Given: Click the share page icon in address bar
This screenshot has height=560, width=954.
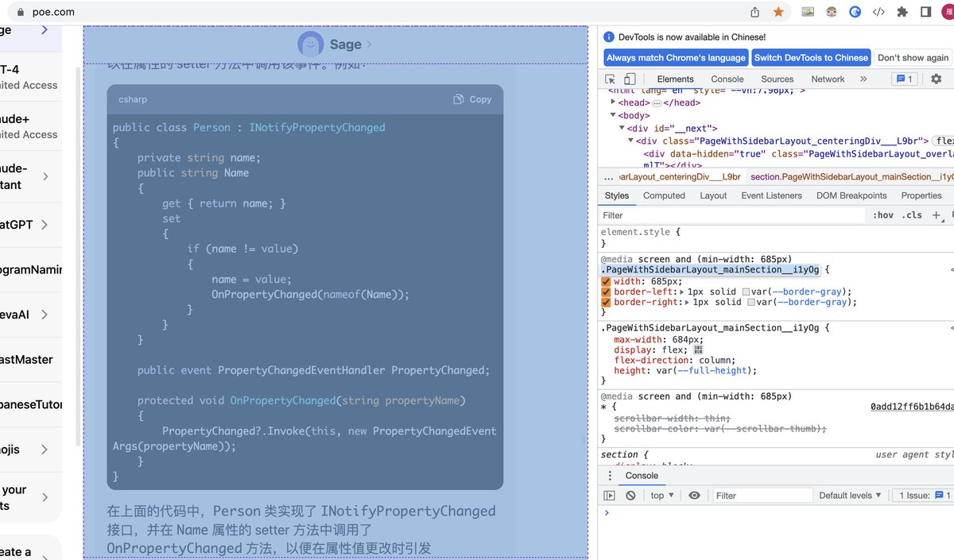Looking at the screenshot, I should [755, 12].
